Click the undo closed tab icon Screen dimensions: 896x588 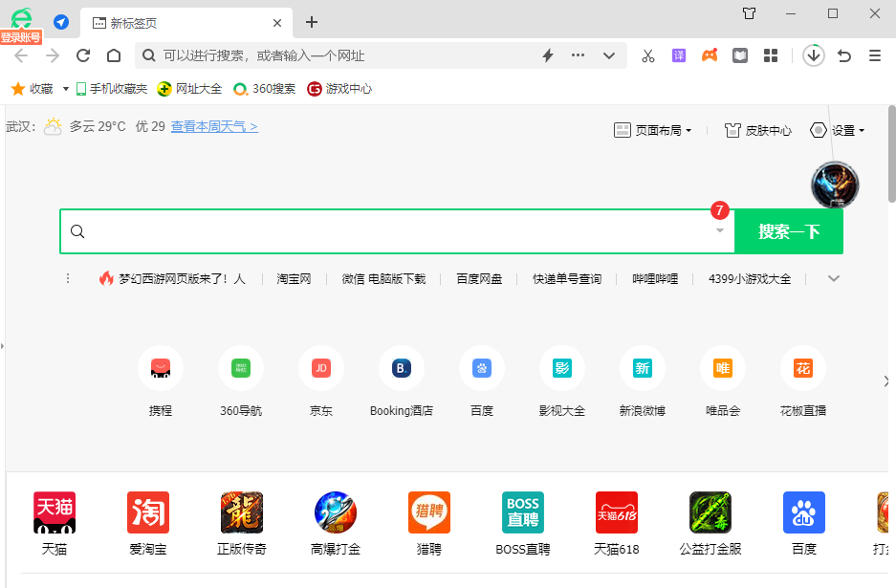coord(844,55)
